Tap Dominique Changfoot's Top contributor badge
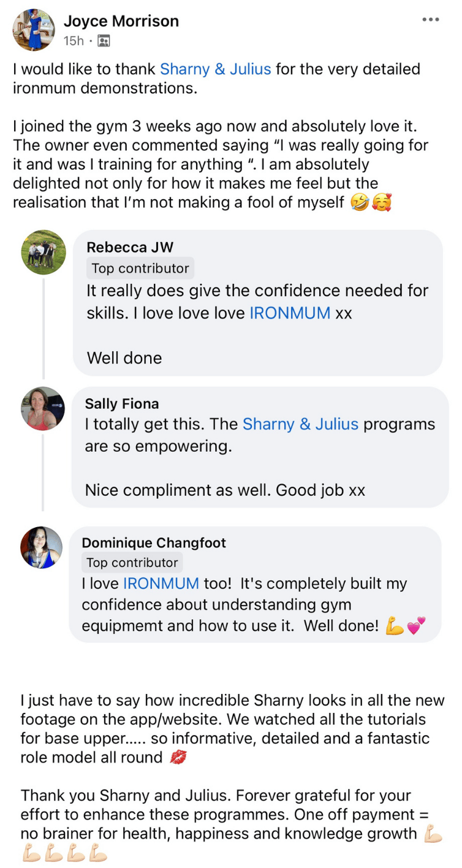The height and width of the screenshot is (868, 462). (132, 563)
